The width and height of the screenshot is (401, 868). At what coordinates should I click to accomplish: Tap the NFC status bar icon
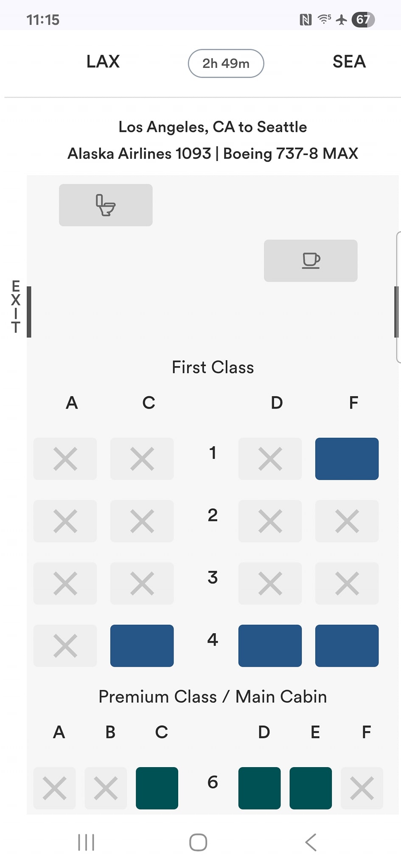tap(306, 19)
